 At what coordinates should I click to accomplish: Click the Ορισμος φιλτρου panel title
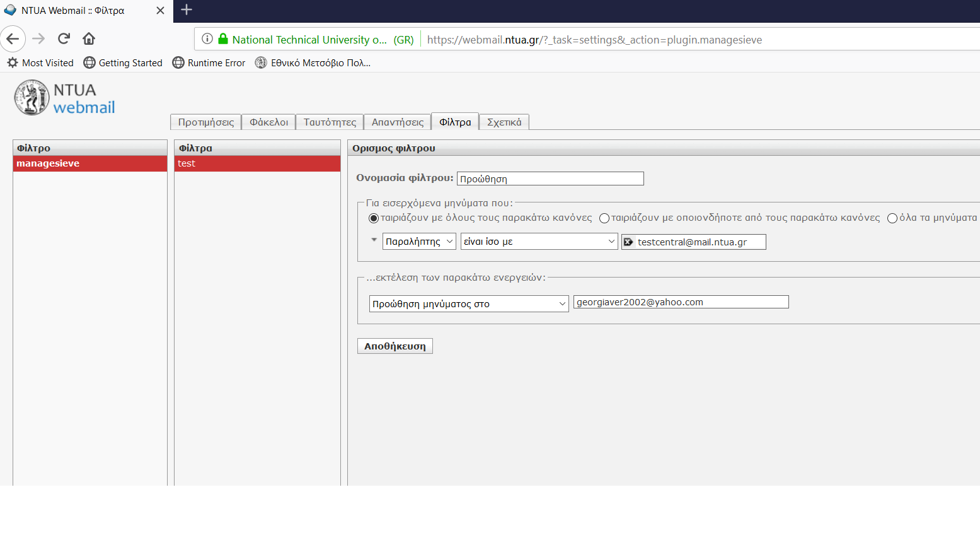394,148
